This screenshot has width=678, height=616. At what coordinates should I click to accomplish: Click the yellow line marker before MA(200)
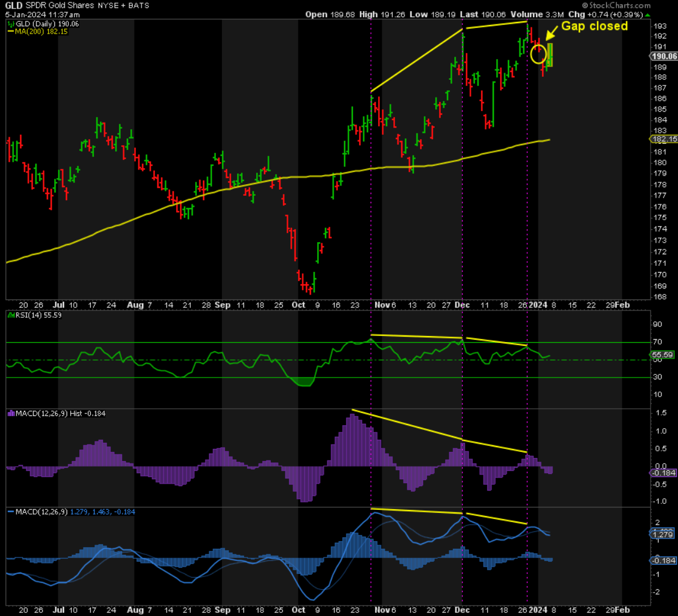click(x=11, y=32)
